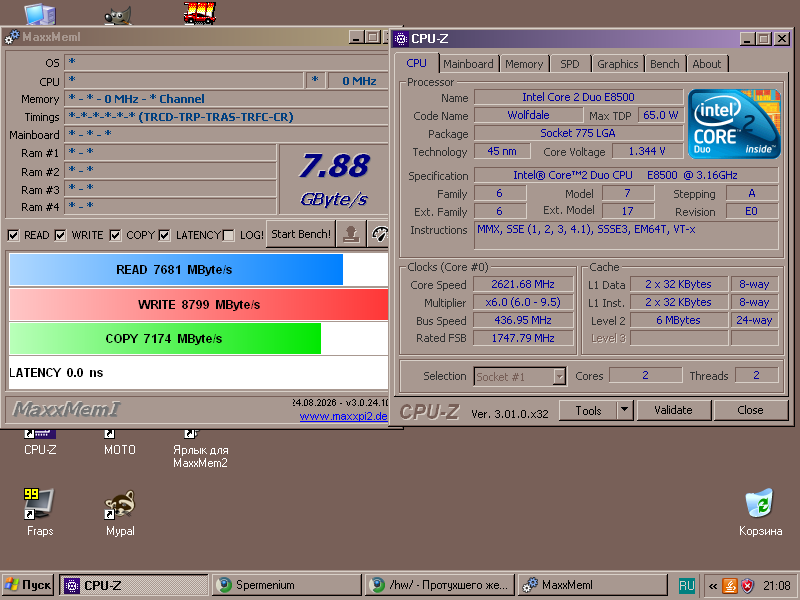The height and width of the screenshot is (600, 800).
Task: Click the Tools button in CPU-Z
Action: pyautogui.click(x=588, y=410)
